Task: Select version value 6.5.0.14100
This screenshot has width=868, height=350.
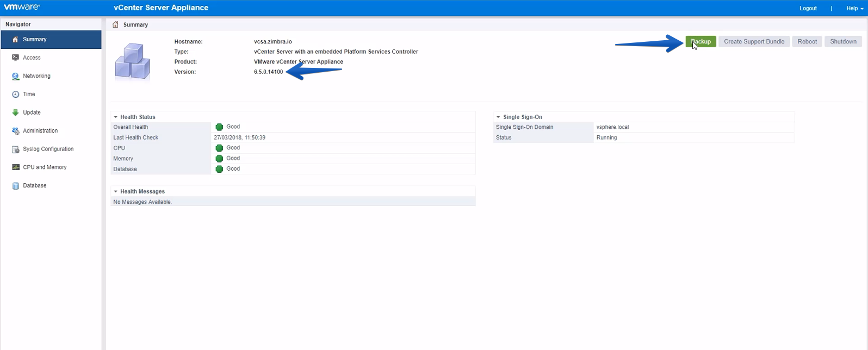Action: pyautogui.click(x=269, y=72)
